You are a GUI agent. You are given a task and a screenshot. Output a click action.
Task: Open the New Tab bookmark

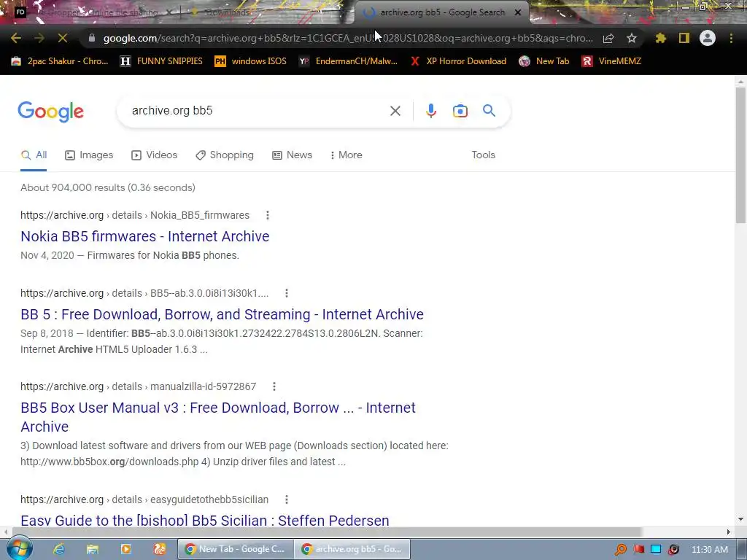tap(544, 61)
